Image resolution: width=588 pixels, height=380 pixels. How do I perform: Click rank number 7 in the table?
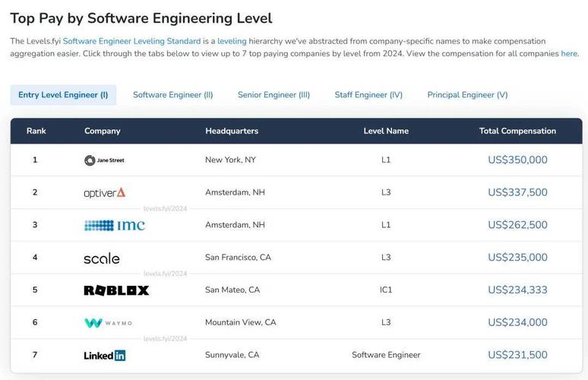(x=35, y=355)
